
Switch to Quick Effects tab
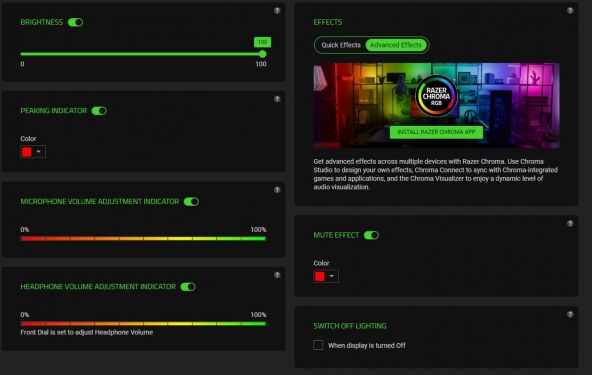click(341, 45)
